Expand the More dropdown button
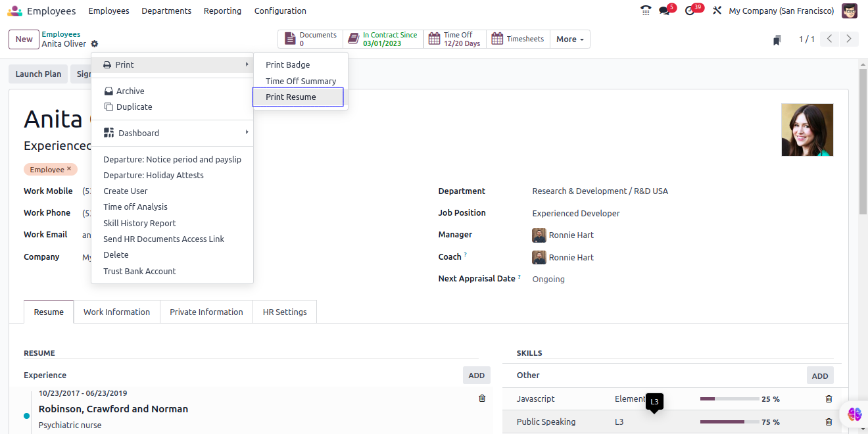This screenshot has width=868, height=434. [x=569, y=39]
